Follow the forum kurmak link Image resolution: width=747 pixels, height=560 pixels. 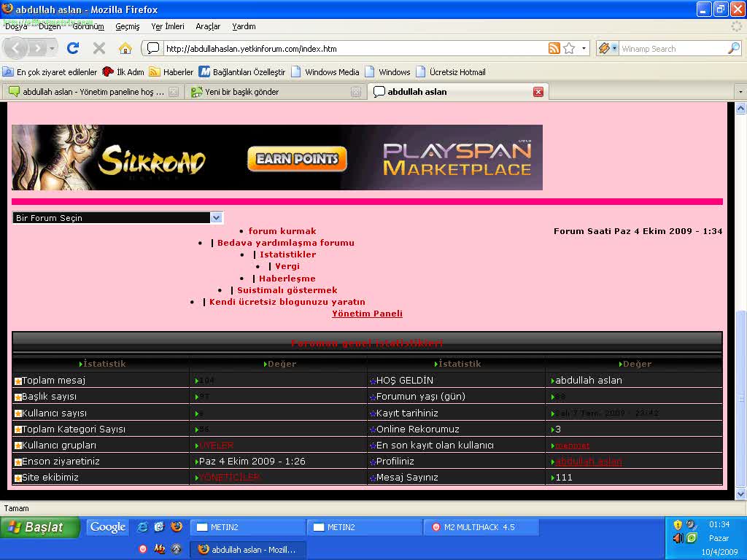[282, 231]
